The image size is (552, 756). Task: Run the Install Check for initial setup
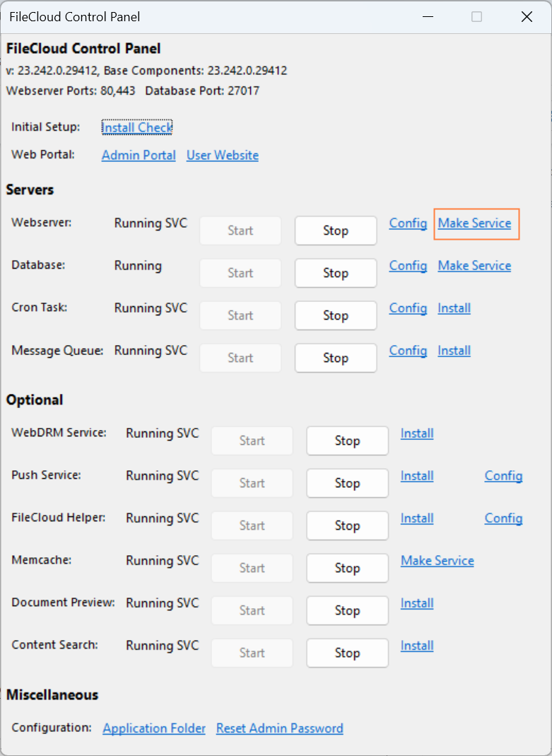tap(136, 127)
